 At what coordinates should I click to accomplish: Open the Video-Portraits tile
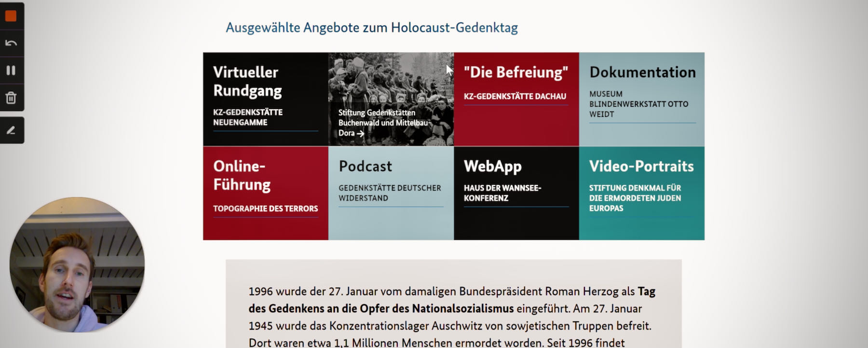641,193
